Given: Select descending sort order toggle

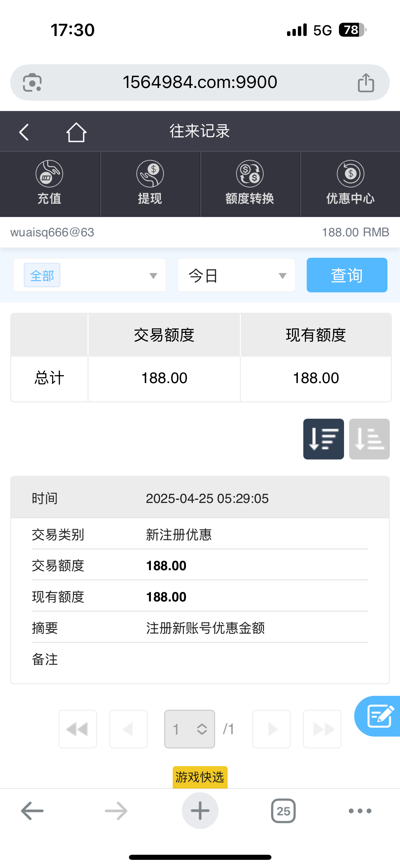Looking at the screenshot, I should click(x=323, y=439).
